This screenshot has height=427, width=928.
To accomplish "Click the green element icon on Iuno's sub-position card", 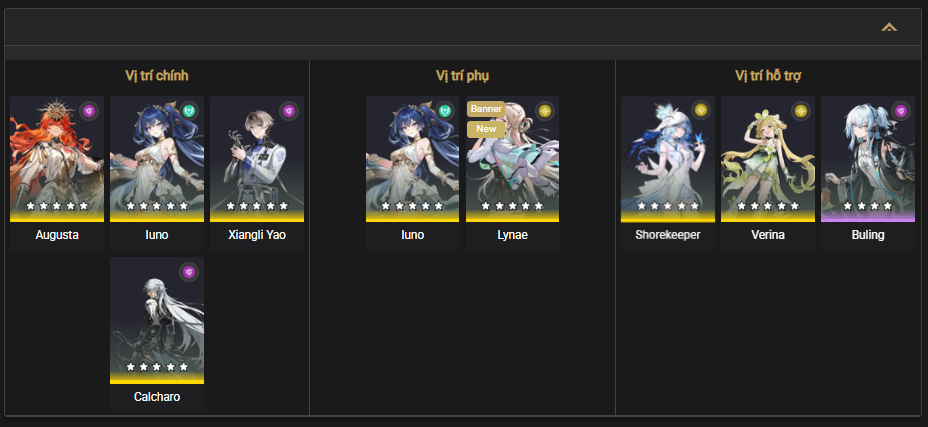I will pyautogui.click(x=445, y=111).
